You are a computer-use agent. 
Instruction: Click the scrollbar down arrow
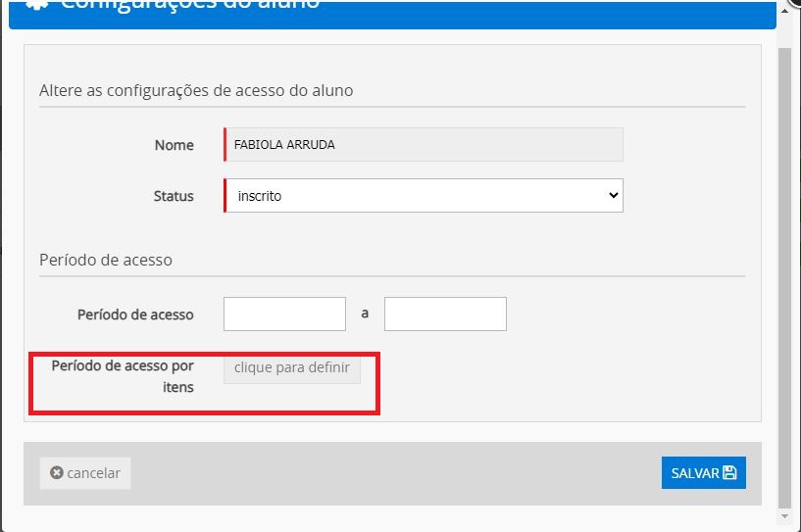pos(784,514)
